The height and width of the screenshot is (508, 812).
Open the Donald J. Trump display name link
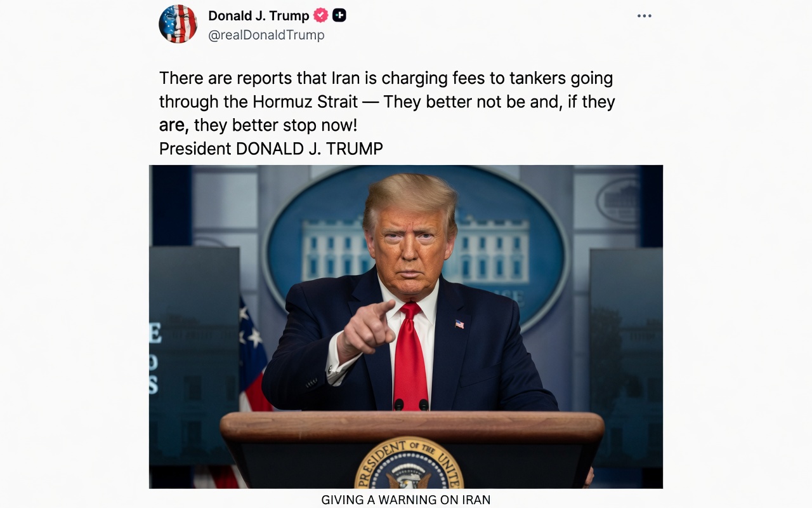(259, 15)
